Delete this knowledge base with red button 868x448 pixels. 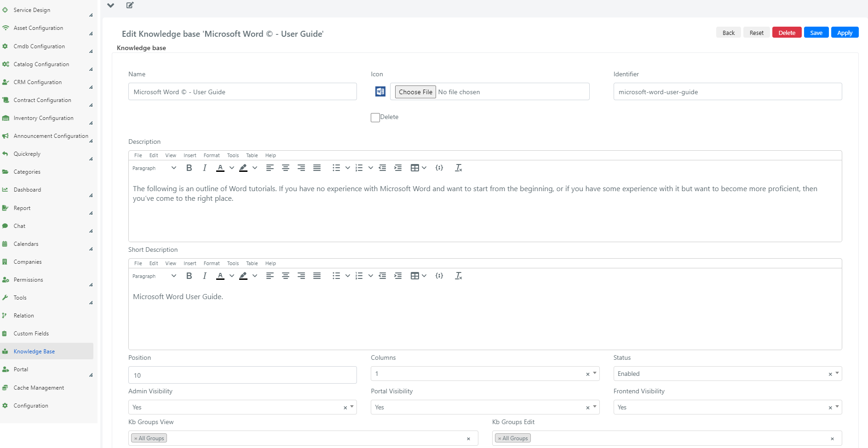point(787,33)
